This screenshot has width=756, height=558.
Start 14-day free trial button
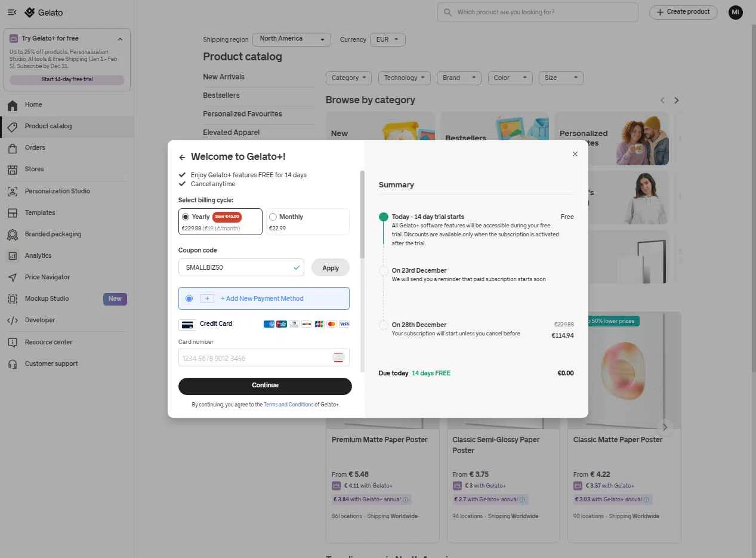[x=67, y=79]
